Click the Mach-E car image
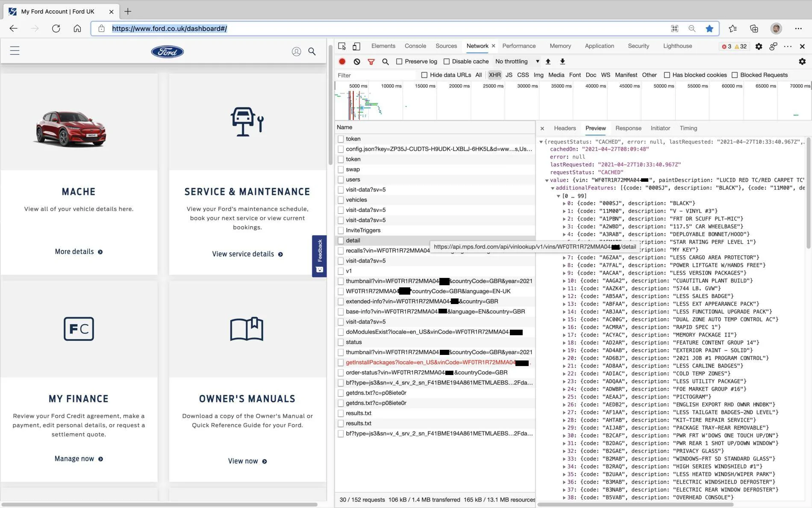Viewport: 812px width, 508px height. (71, 129)
